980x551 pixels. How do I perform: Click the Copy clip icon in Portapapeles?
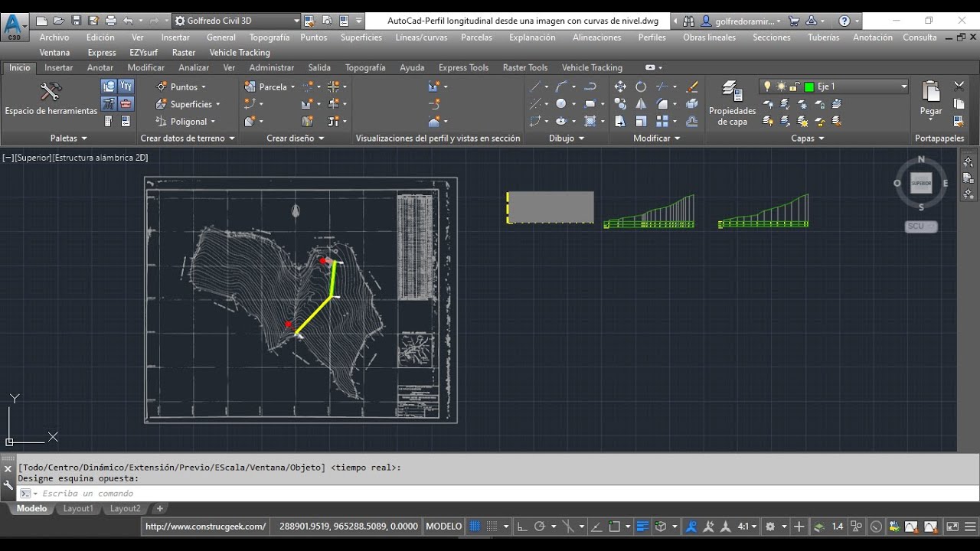click(x=959, y=104)
